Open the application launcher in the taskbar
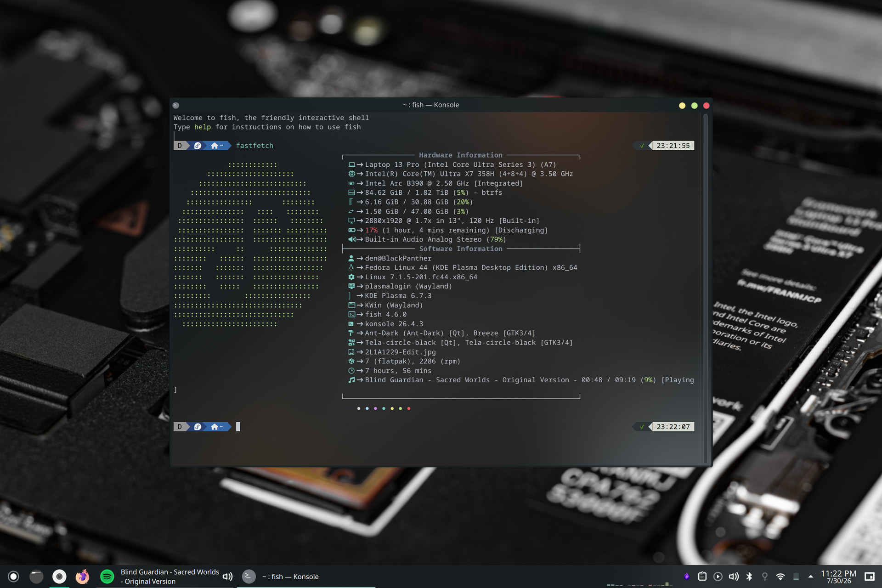882x588 pixels. [14, 577]
